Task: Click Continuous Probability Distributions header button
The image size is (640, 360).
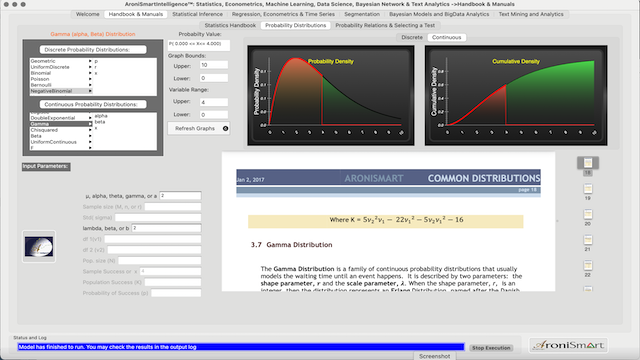Action: click(93, 104)
